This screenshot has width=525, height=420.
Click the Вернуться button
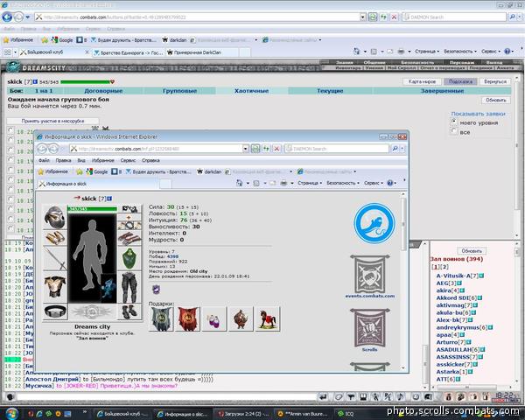click(495, 81)
